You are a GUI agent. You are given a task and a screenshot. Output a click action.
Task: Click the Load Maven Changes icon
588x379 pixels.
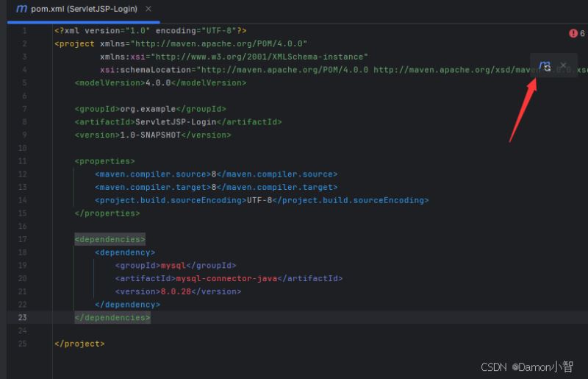tap(545, 66)
